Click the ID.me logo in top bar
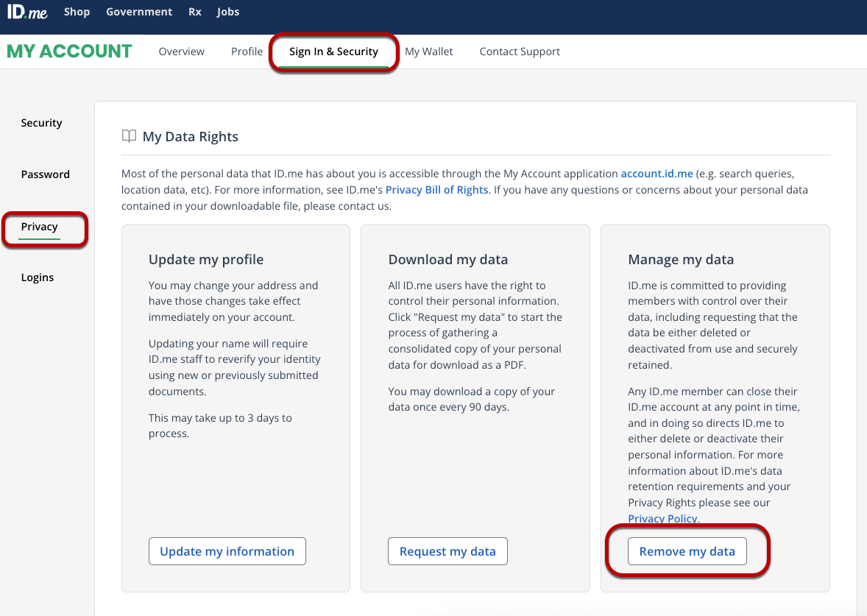The width and height of the screenshot is (867, 616). click(x=28, y=12)
